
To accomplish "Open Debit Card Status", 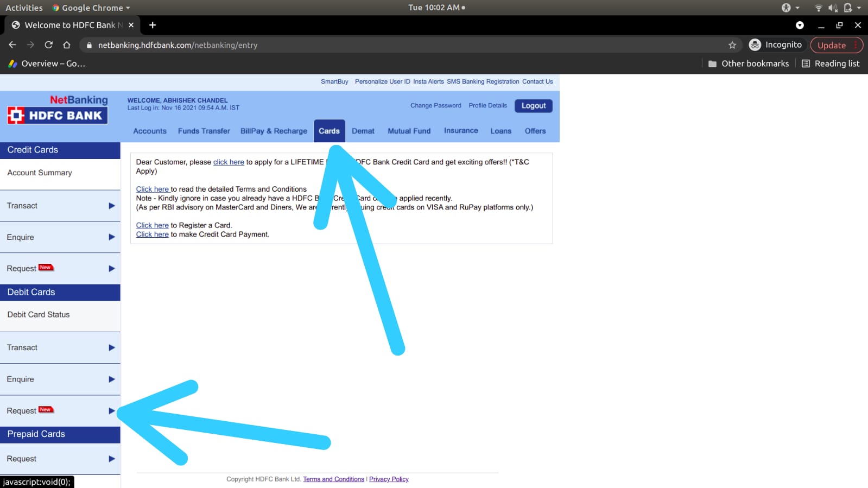I will (39, 315).
